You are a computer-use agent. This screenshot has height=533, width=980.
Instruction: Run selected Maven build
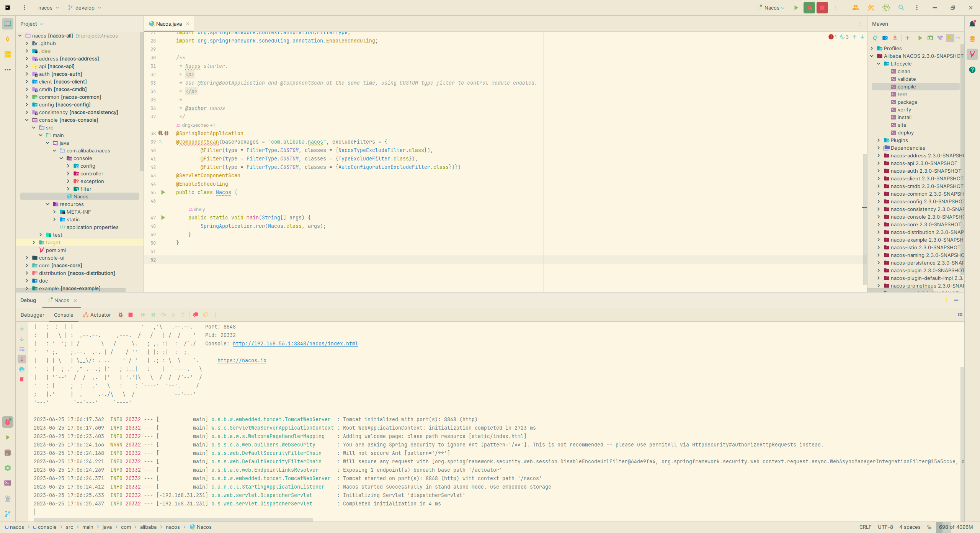click(x=920, y=38)
